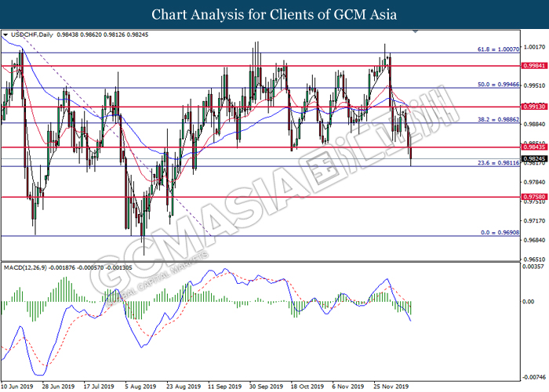Viewport: 549px width, 392px height.
Task: Click the 0.0 = 0.96908 Fibonacci label
Action: tap(500, 232)
